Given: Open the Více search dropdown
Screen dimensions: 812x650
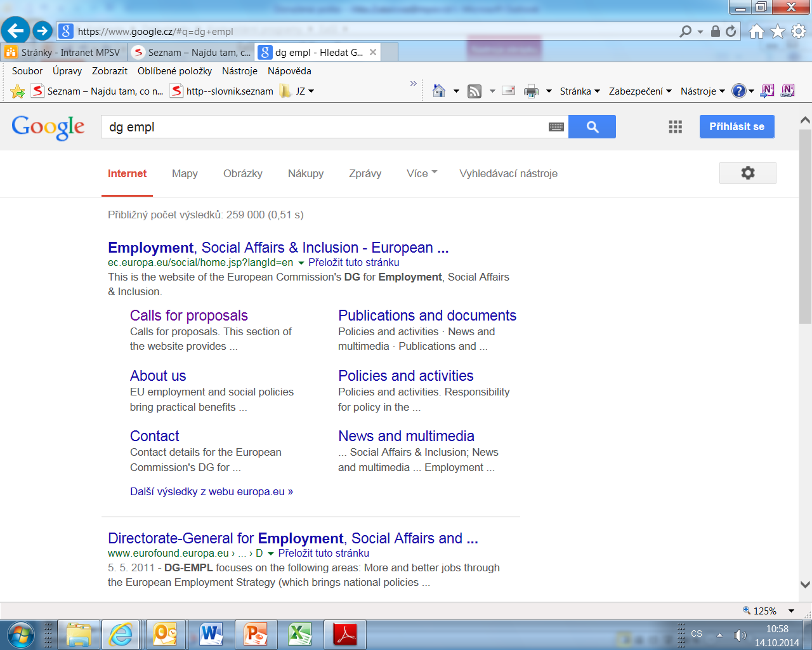Looking at the screenshot, I should click(x=422, y=173).
